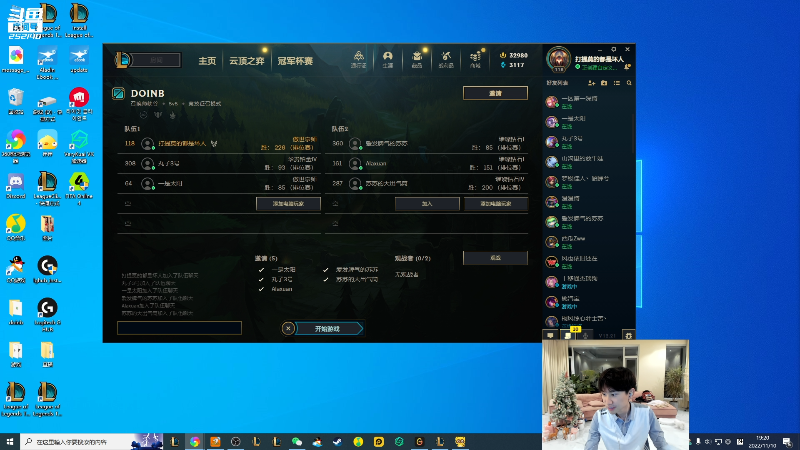Image resolution: width=800 pixels, height=450 pixels.
Task: Switch to the 云顶之弈 tab
Action: tap(246, 61)
